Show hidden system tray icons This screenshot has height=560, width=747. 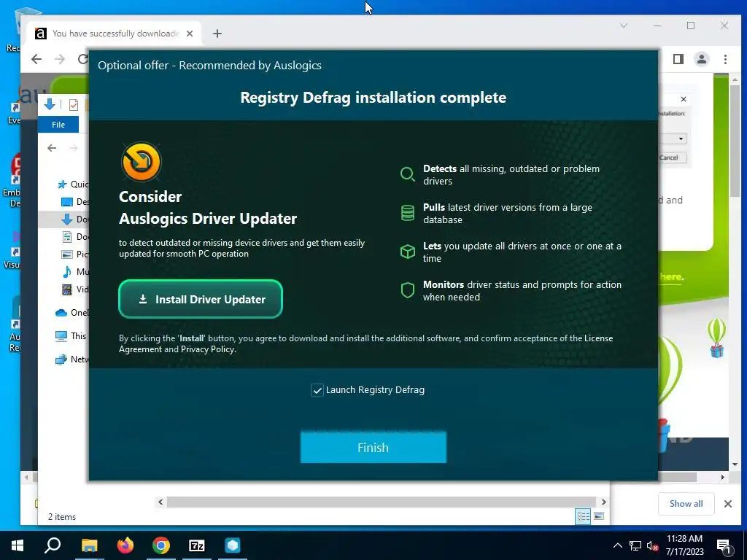tap(617, 545)
